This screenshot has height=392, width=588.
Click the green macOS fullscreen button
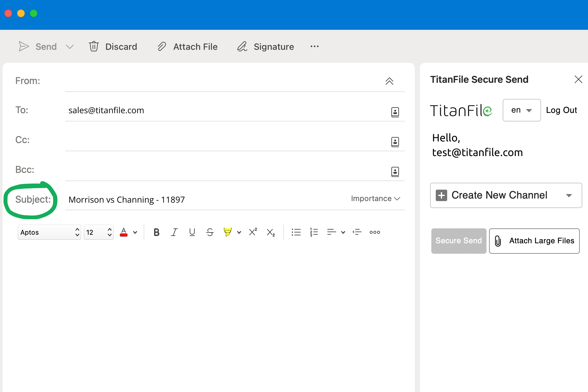(x=34, y=13)
